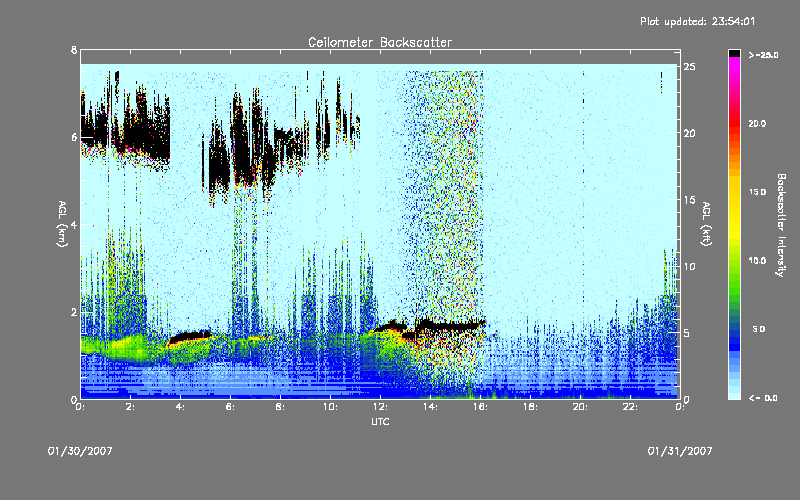Viewport: 800px width, 500px height.
Task: Click the start date 01/30/2007 label
Action: pyautogui.click(x=80, y=451)
